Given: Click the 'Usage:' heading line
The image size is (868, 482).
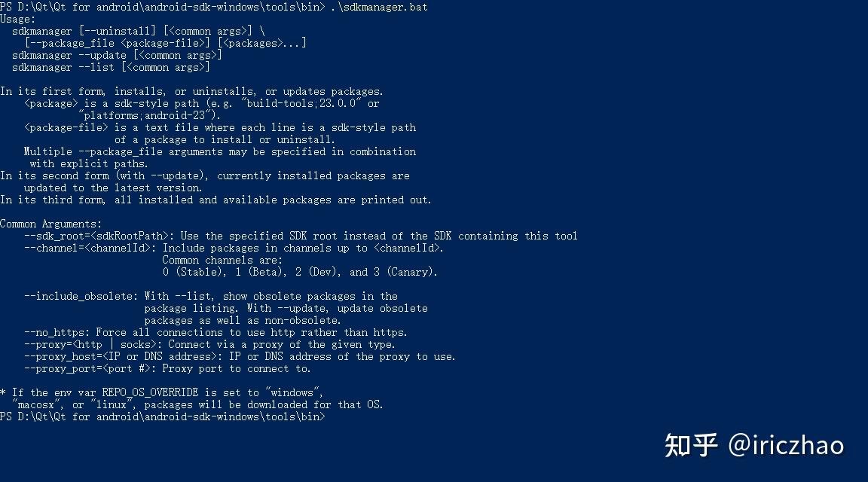Looking at the screenshot, I should 18,20.
